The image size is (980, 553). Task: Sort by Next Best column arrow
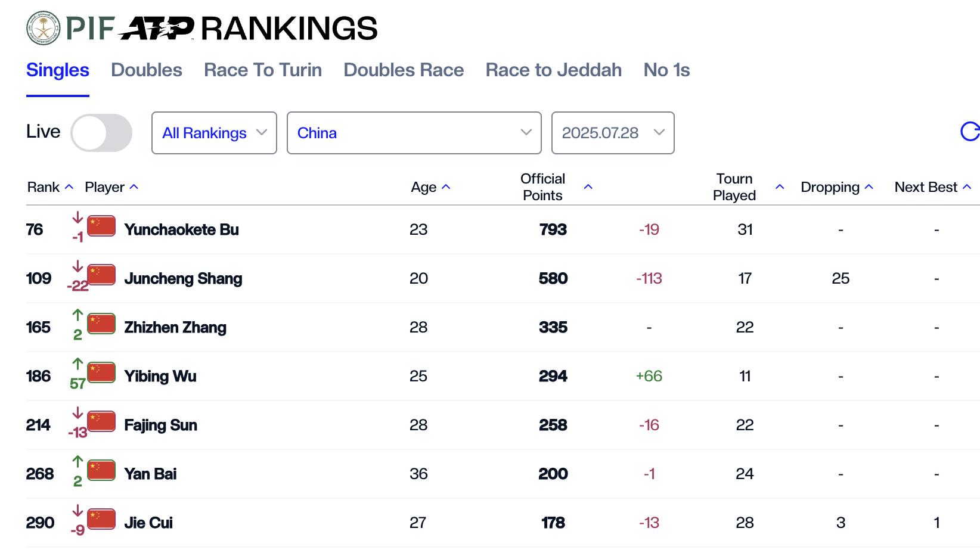click(x=967, y=187)
